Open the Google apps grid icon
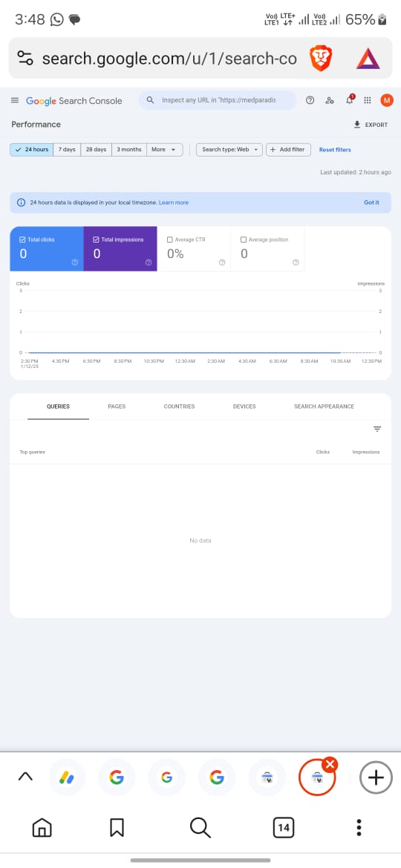The height and width of the screenshot is (868, 401). coord(368,100)
